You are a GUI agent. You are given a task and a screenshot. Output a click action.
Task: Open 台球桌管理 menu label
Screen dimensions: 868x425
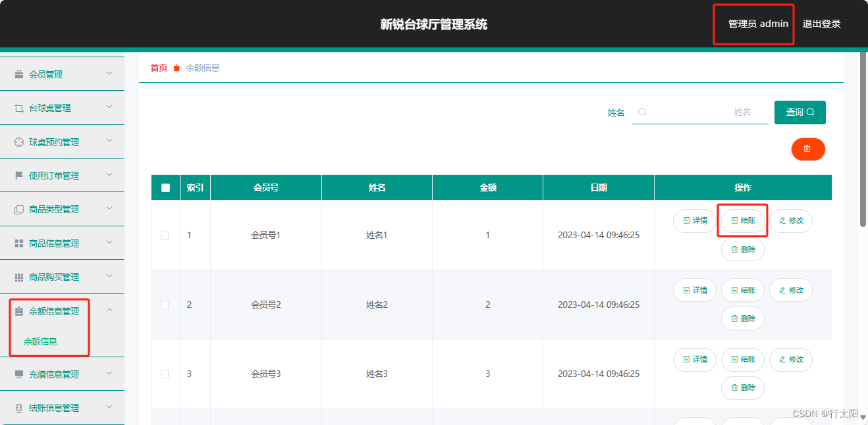50,108
